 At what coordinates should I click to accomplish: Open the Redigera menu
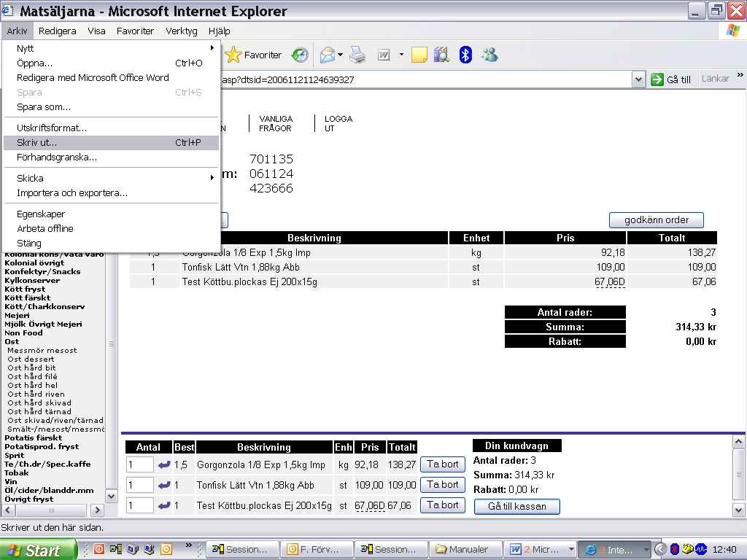tap(57, 31)
